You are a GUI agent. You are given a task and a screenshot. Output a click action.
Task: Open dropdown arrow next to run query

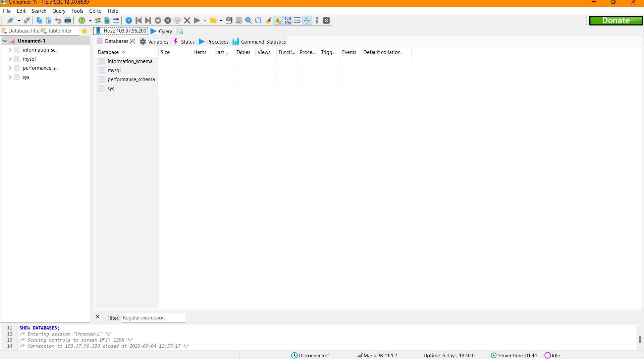tap(205, 20)
